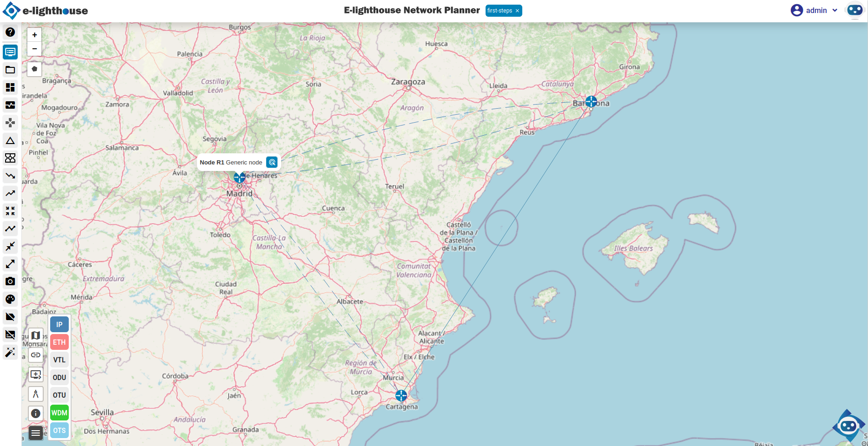Toggle the WDM layer button

(x=59, y=413)
